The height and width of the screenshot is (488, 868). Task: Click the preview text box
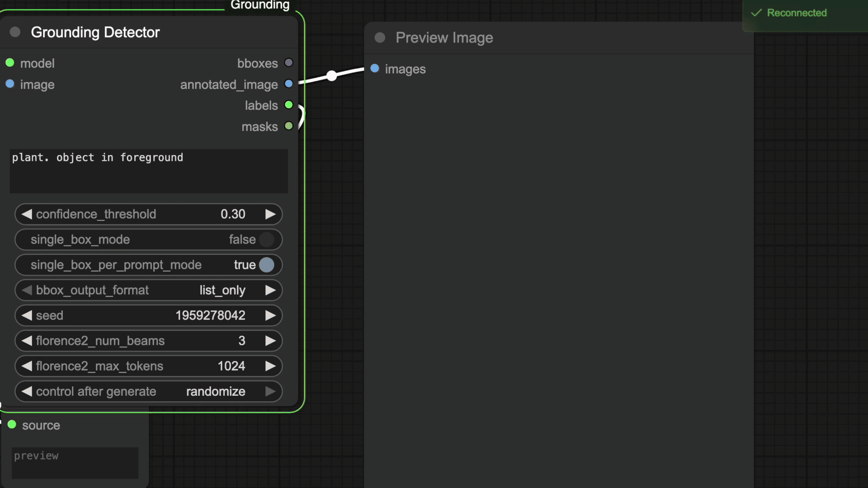coord(75,463)
